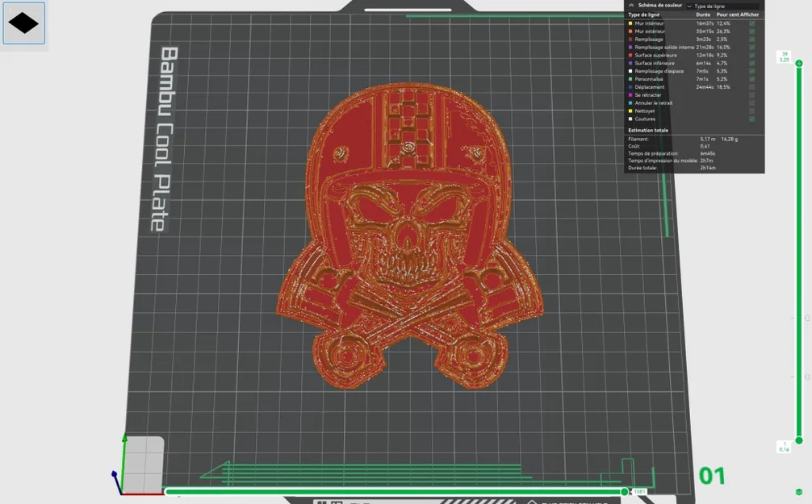
Task: Click the skull helmet model on the plate
Action: click(409, 235)
